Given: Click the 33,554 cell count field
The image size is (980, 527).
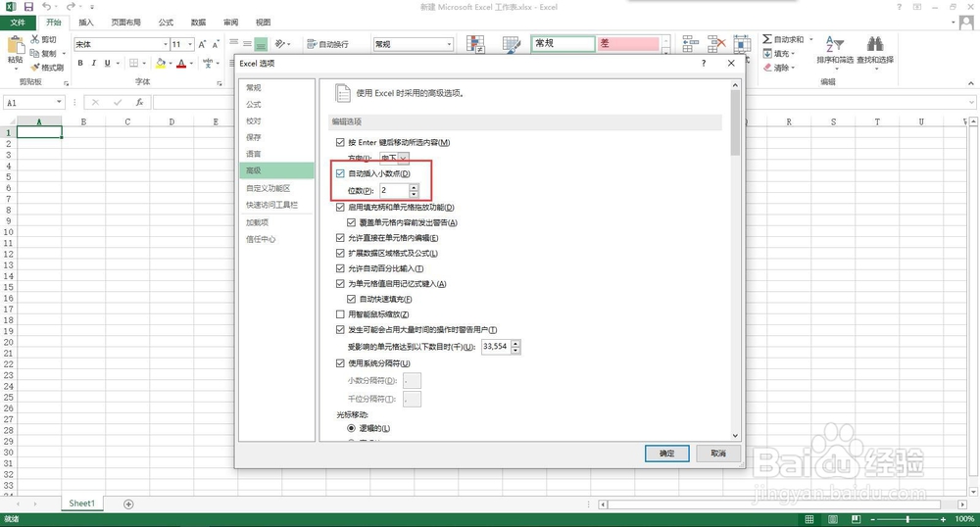Looking at the screenshot, I should (496, 347).
